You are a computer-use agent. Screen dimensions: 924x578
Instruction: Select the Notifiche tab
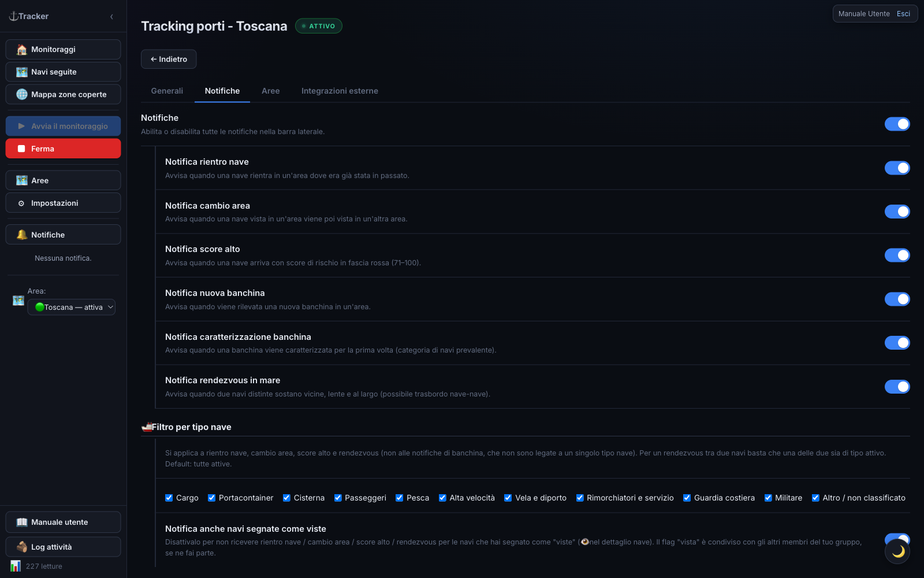[222, 91]
